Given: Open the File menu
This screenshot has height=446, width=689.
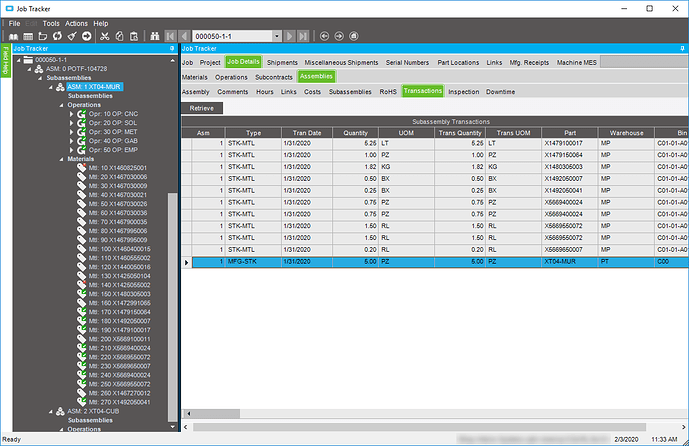Looking at the screenshot, I should pyautogui.click(x=15, y=23).
